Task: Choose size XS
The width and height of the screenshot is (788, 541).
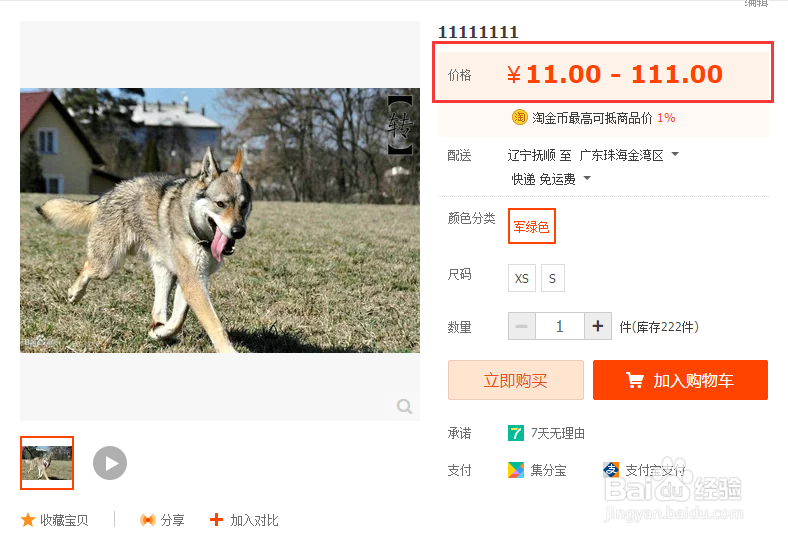Action: [x=522, y=278]
